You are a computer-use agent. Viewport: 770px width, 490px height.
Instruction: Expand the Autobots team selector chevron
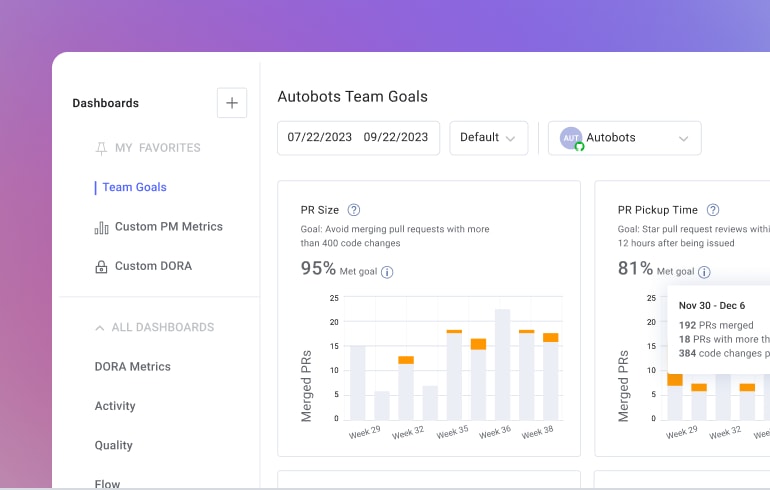click(x=683, y=138)
